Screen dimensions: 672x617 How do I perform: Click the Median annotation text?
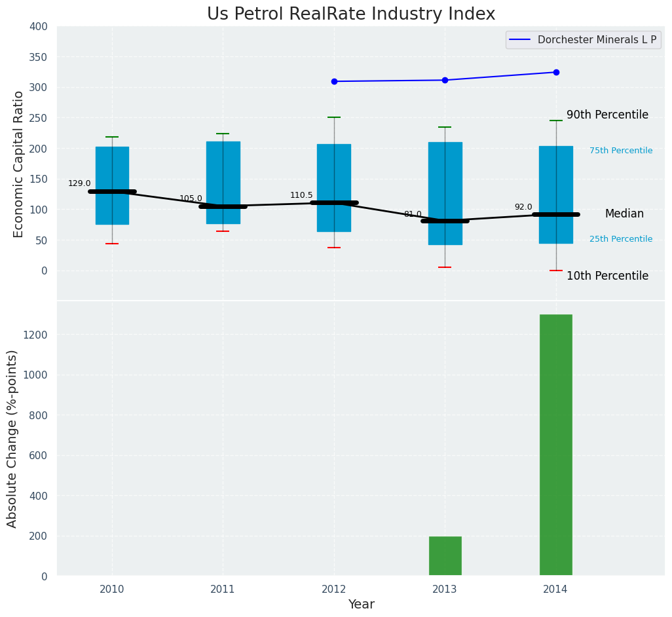coord(624,214)
